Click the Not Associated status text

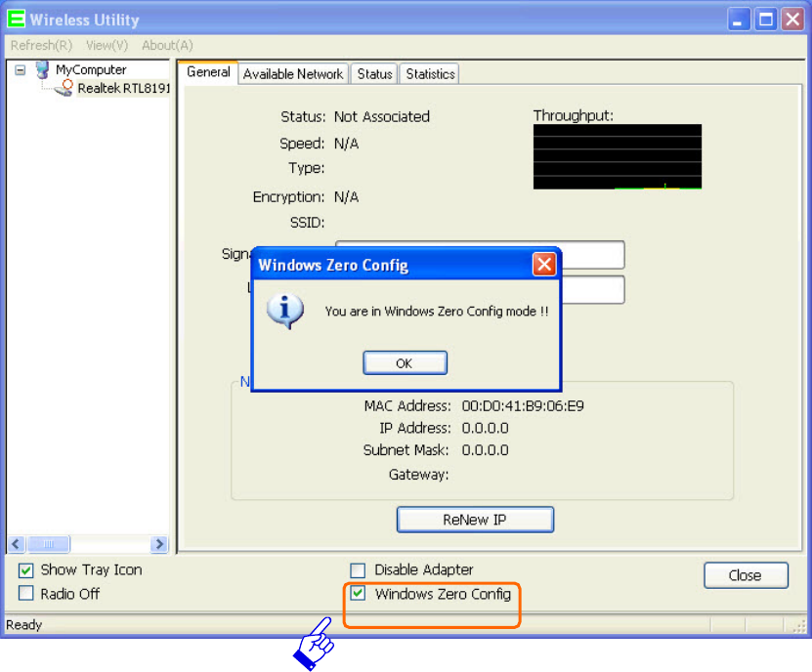[382, 117]
